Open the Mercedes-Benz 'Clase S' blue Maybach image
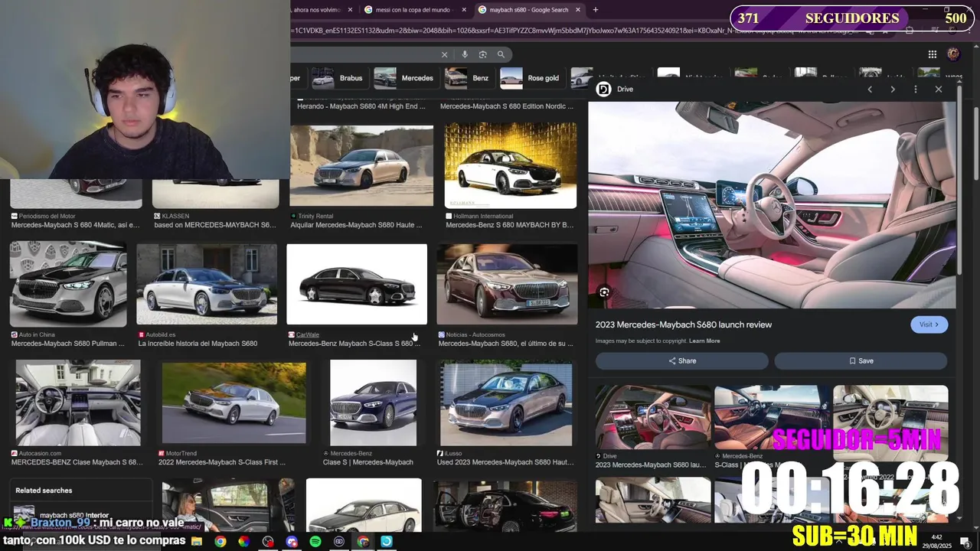Viewport: 980px width, 551px height. 374,403
